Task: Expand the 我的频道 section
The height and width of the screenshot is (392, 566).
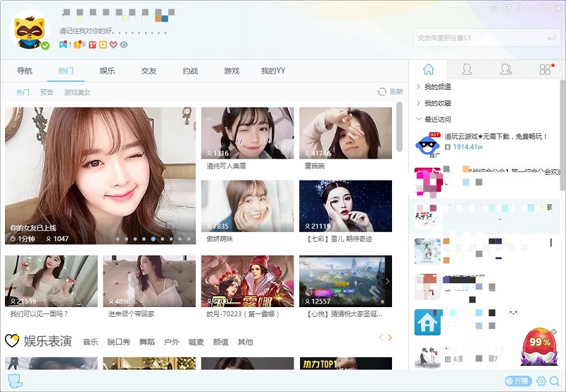Action: pos(437,87)
